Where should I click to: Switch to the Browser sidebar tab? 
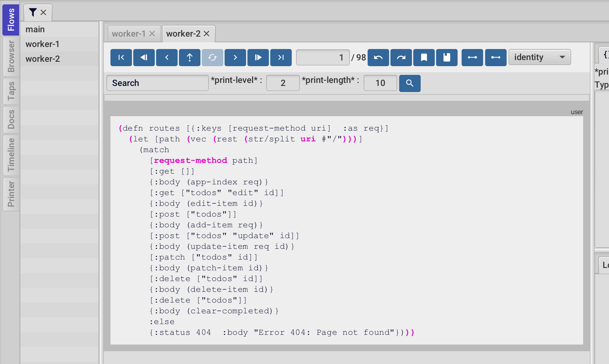(11, 56)
